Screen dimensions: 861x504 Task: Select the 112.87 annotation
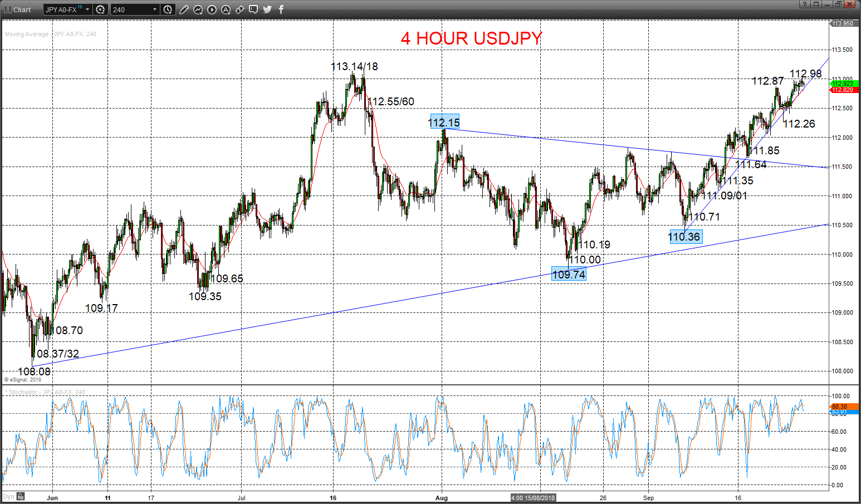(x=767, y=81)
